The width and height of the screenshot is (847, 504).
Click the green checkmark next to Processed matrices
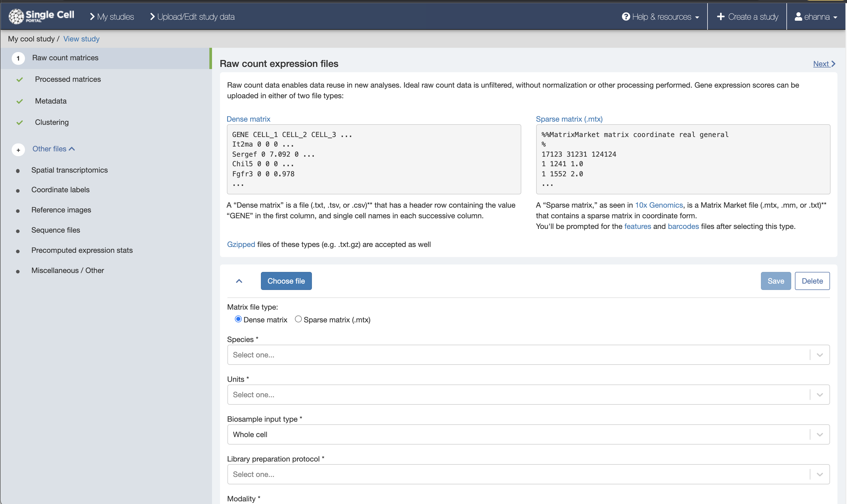tap(20, 79)
